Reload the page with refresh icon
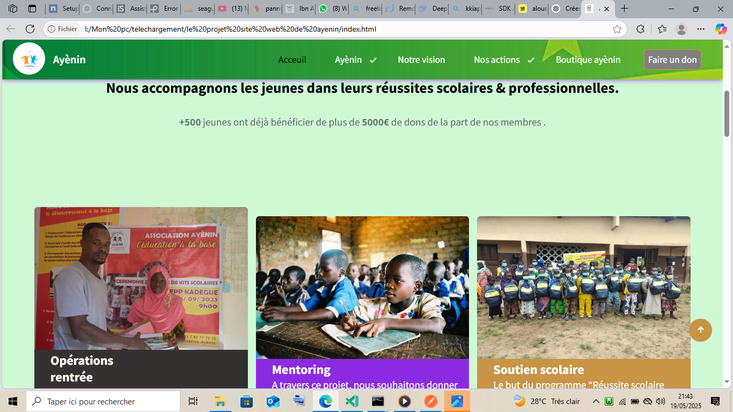This screenshot has width=733, height=412. (30, 29)
